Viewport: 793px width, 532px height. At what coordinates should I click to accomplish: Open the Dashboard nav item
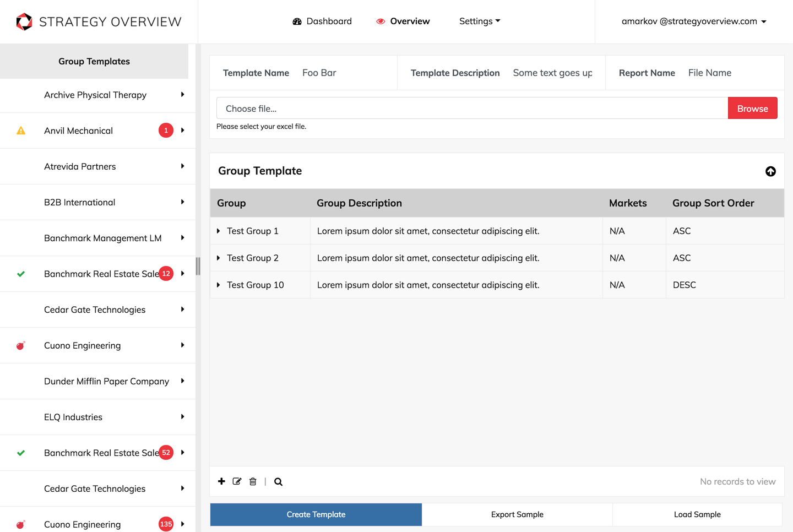click(x=322, y=21)
